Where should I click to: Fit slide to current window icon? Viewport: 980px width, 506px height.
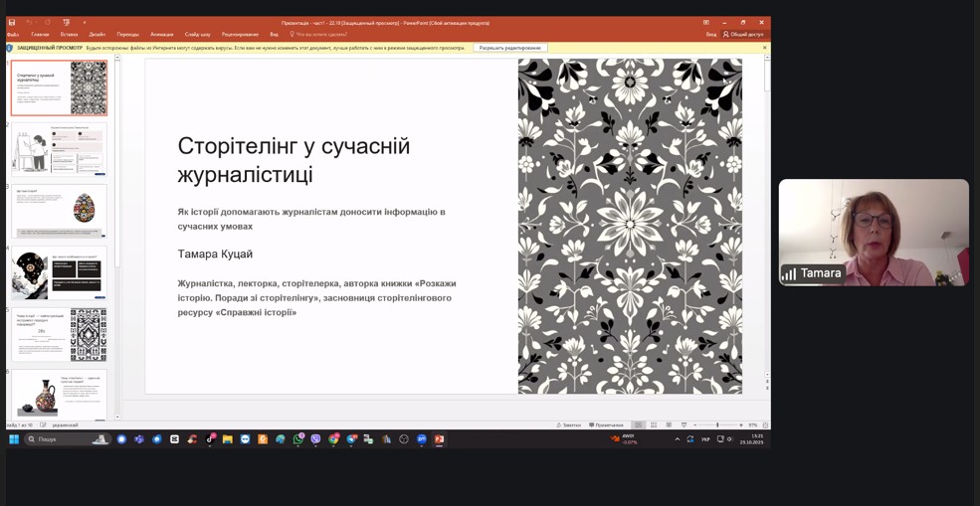pos(765,425)
